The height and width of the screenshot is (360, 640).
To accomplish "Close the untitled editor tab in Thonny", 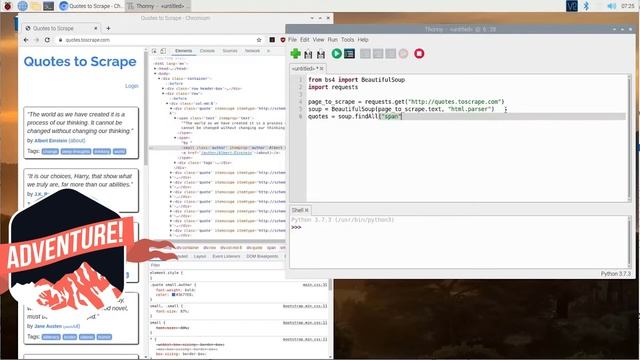I will click(x=322, y=69).
